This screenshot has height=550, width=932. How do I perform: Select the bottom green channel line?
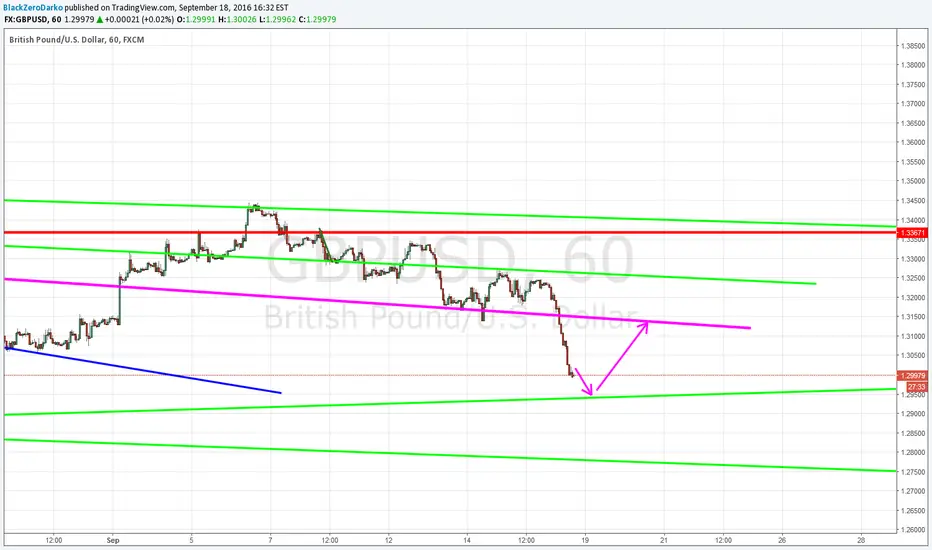(x=449, y=455)
